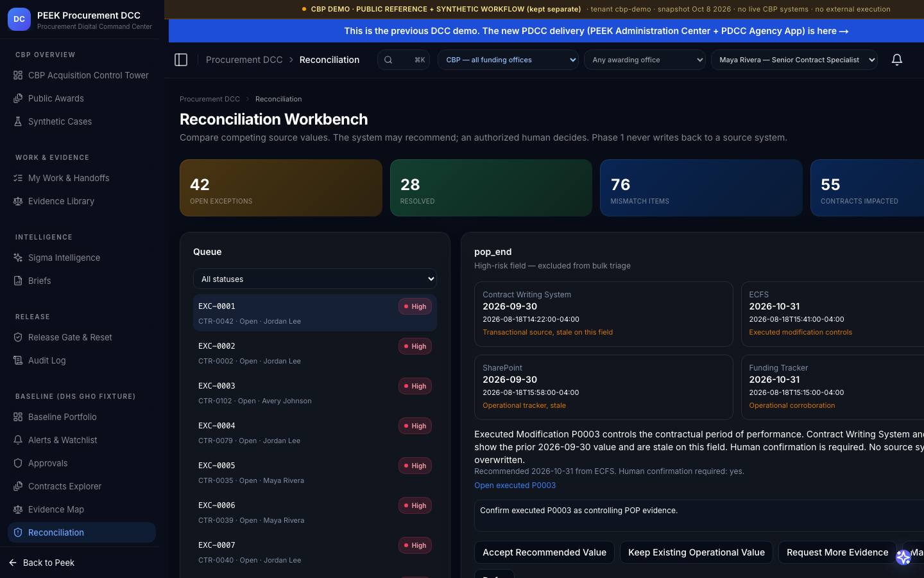Image resolution: width=924 pixels, height=578 pixels.
Task: Click the Audit Log icon
Action: tap(18, 360)
